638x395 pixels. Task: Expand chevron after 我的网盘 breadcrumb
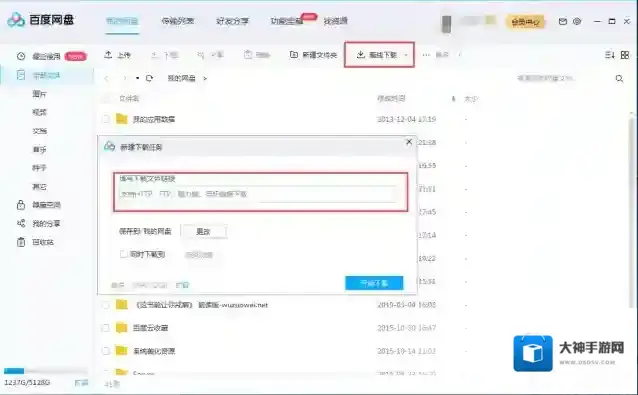click(205, 78)
